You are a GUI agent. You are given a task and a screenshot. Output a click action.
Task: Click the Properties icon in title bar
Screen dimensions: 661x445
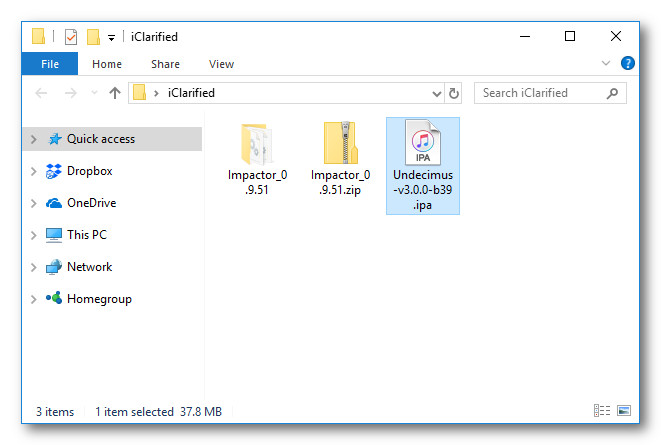pos(70,37)
